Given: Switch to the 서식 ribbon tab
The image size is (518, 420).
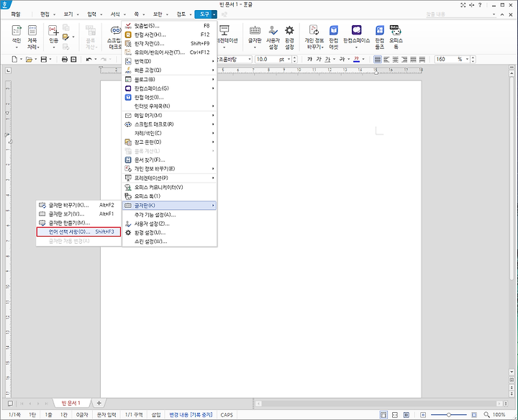Looking at the screenshot, I should click(115, 14).
